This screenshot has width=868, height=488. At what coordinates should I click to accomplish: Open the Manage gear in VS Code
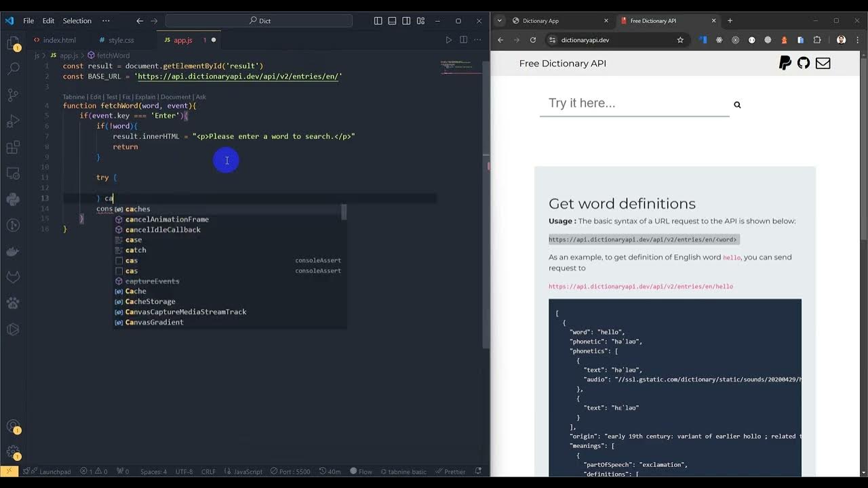pyautogui.click(x=13, y=451)
